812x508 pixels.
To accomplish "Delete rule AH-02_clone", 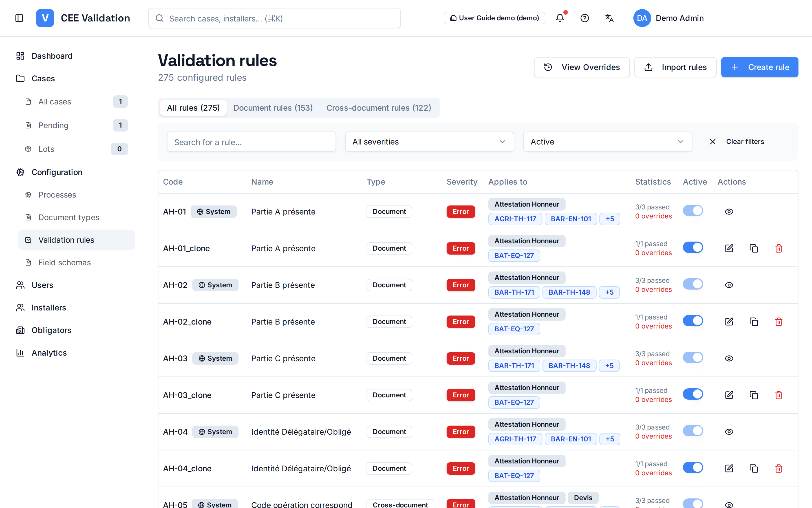I will point(778,321).
